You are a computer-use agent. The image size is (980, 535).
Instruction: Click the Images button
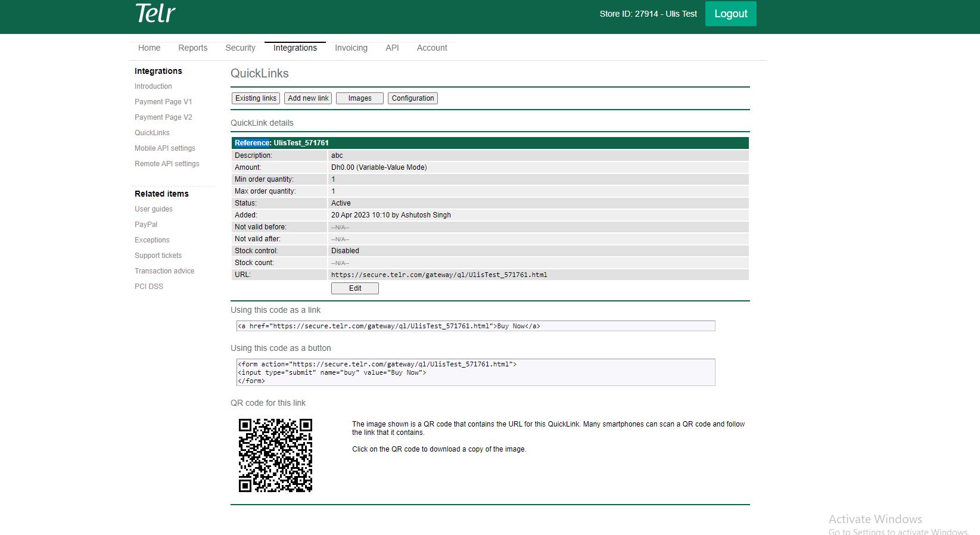[x=360, y=98]
